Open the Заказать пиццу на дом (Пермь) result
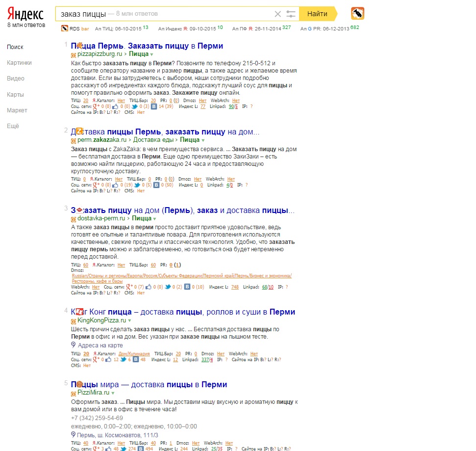476x451 pixels. point(183,211)
